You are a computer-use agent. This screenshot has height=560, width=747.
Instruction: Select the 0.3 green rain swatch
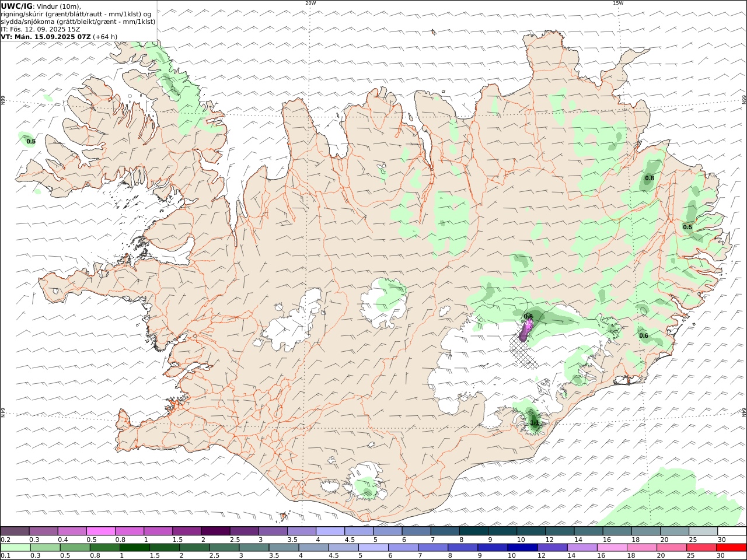(44, 547)
